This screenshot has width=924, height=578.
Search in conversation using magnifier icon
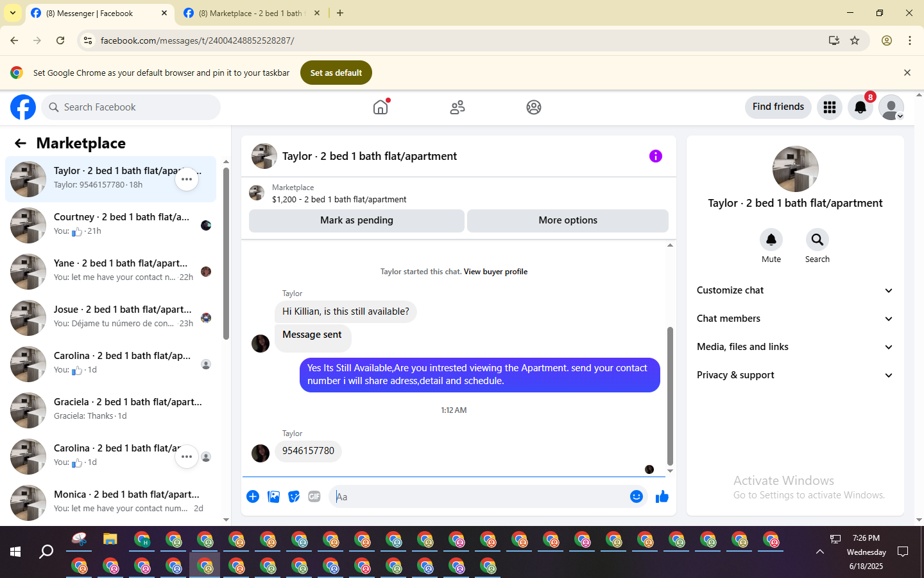pos(817,240)
